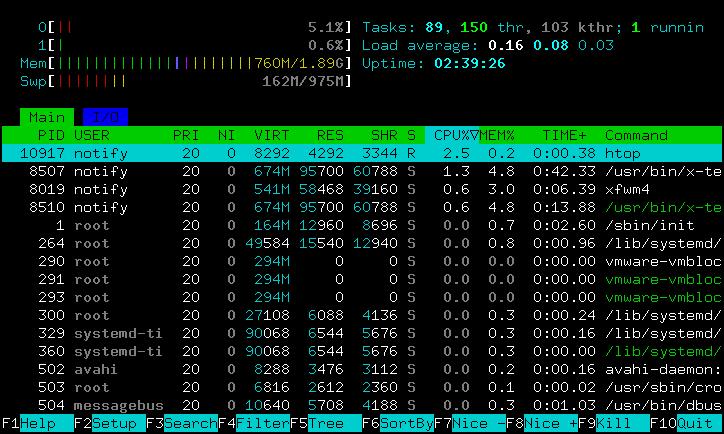
Task: Click the TIME+ column header
Action: pyautogui.click(x=564, y=135)
